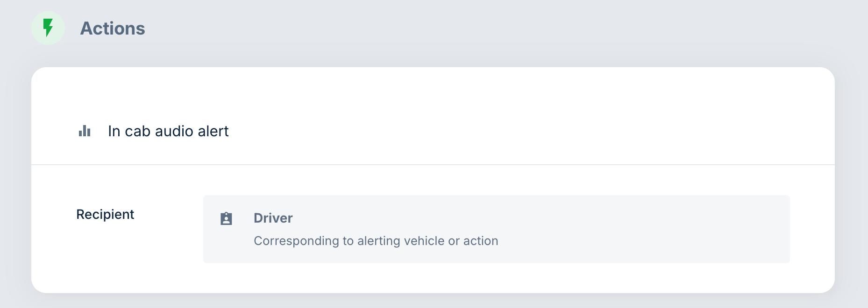868x308 pixels.
Task: Click the ID badge icon in the Driver card
Action: click(226, 218)
